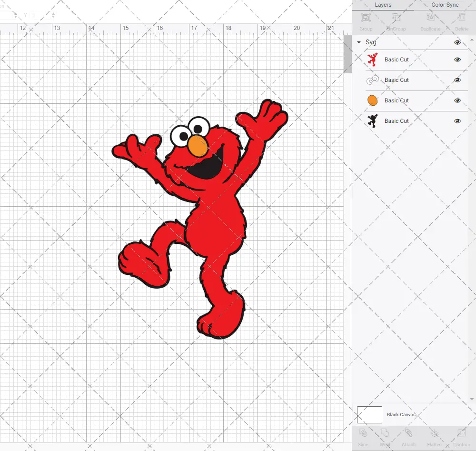Click Elmo's white eyes on canvas

click(190, 132)
